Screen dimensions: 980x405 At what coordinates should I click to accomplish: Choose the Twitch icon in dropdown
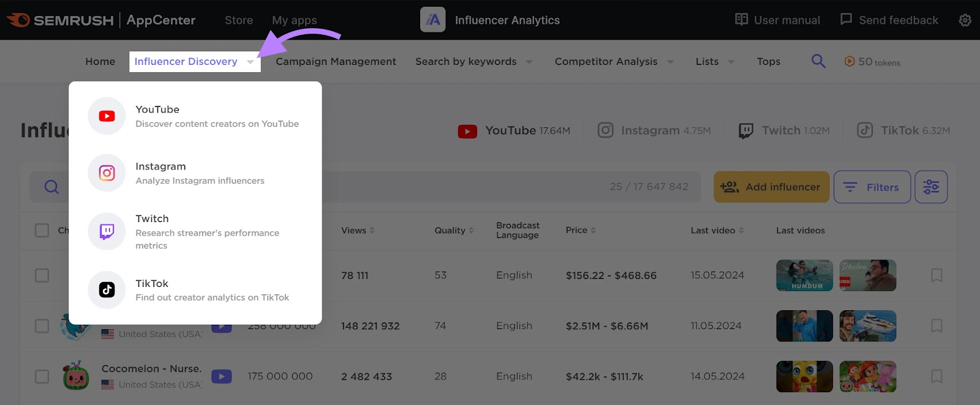click(107, 231)
